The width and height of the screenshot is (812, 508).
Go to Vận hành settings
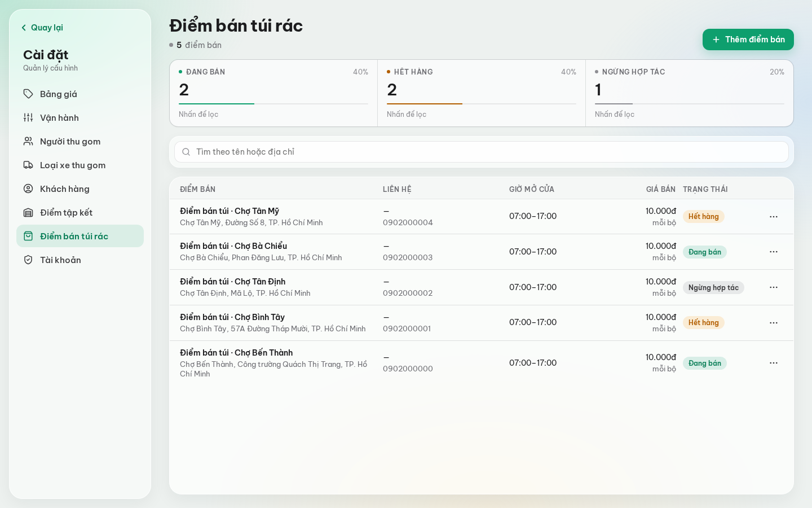[x=80, y=117]
